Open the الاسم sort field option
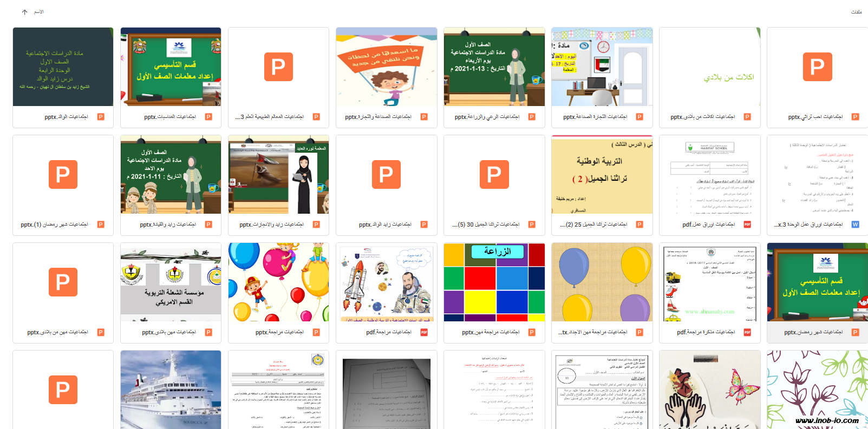 pos(39,12)
